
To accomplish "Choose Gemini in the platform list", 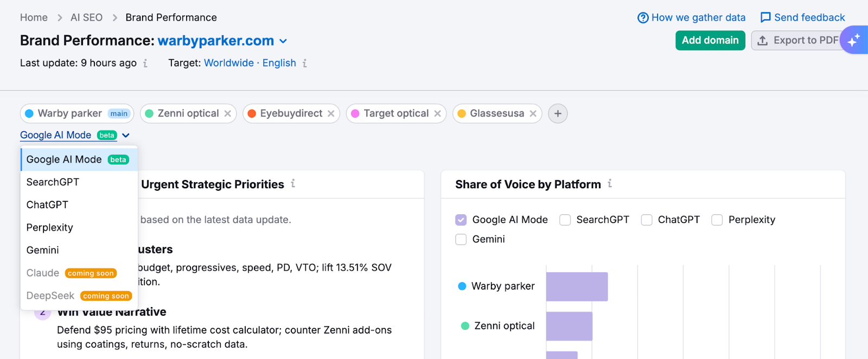I will point(42,250).
